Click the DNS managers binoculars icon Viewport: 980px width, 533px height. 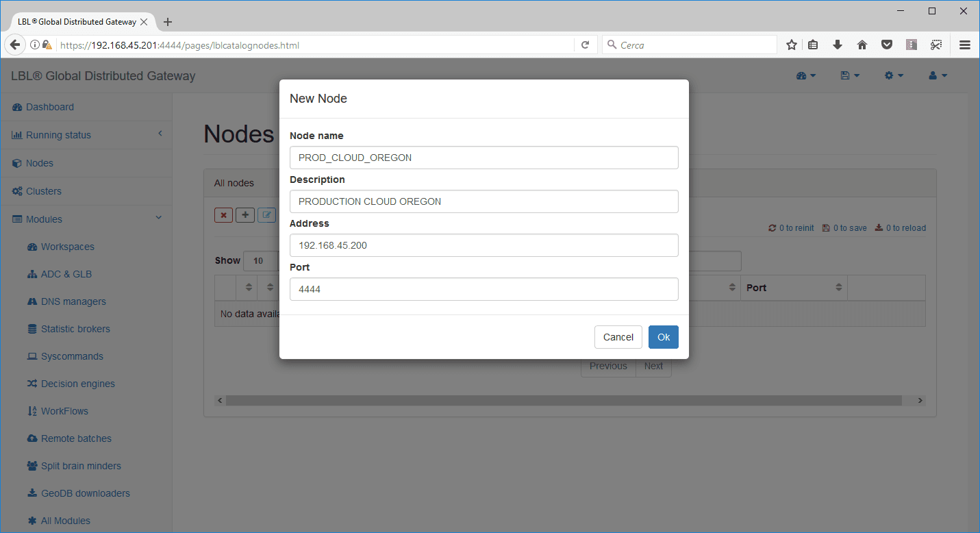pos(32,301)
